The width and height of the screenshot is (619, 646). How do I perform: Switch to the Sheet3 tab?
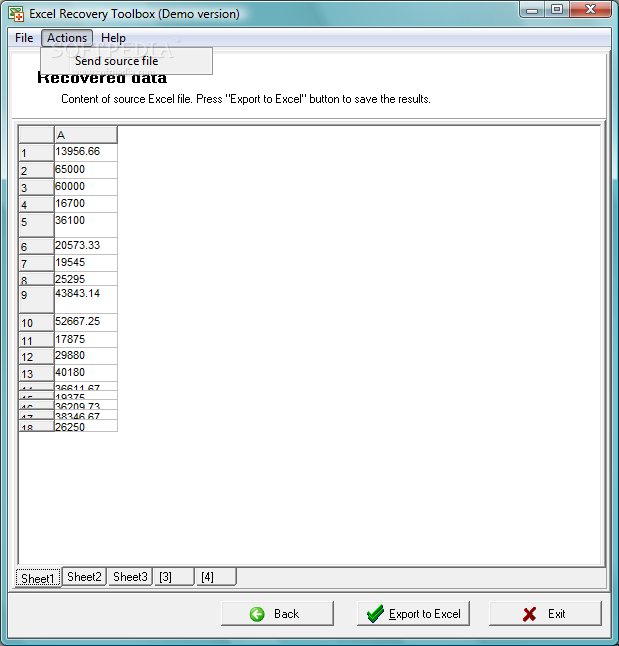click(x=130, y=576)
